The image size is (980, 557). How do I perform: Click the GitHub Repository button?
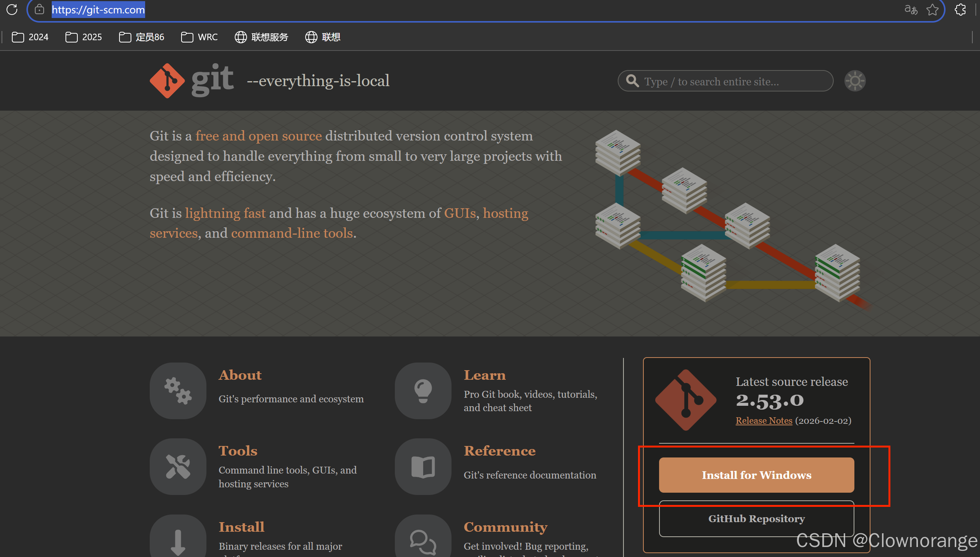click(756, 518)
